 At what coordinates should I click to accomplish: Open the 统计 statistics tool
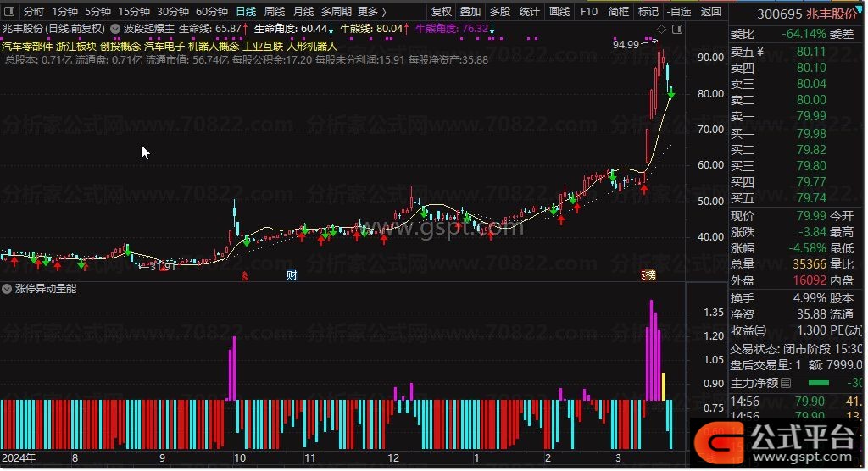coord(529,11)
